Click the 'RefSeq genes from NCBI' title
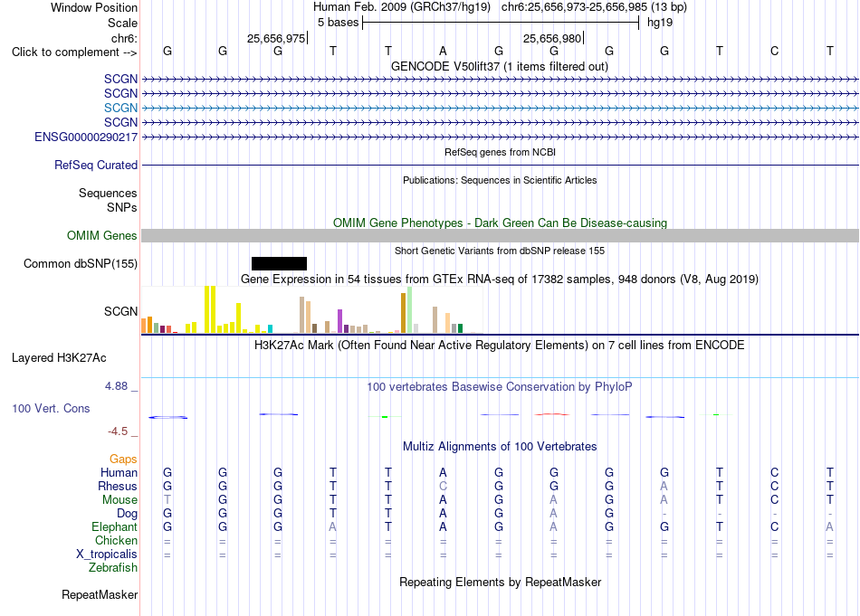860x616 pixels. click(501, 152)
